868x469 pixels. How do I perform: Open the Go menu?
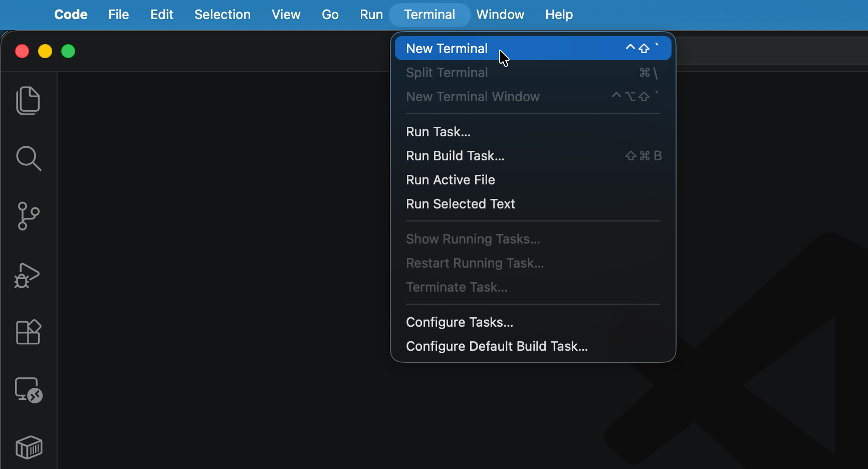tap(330, 15)
